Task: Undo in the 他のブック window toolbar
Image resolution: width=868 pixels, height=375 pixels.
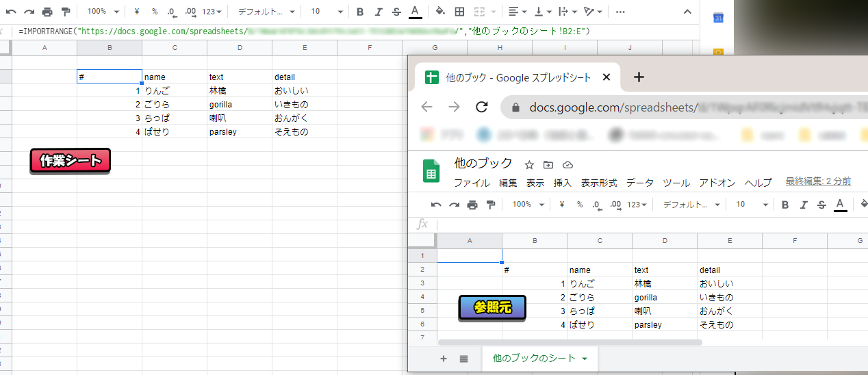Action: (x=436, y=204)
